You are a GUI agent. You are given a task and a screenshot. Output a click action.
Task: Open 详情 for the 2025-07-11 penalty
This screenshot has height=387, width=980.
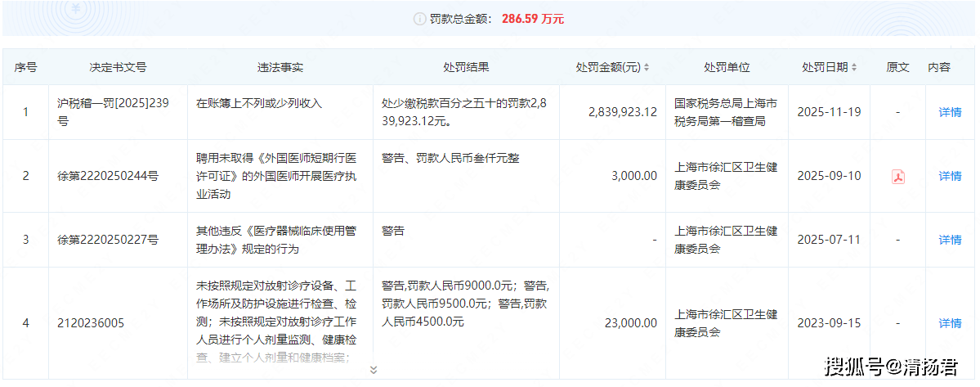950,240
